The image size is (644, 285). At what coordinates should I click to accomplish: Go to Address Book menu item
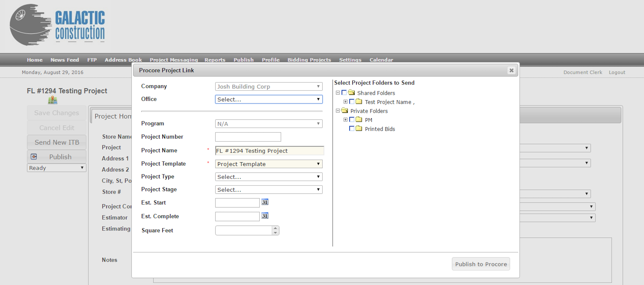(x=123, y=60)
